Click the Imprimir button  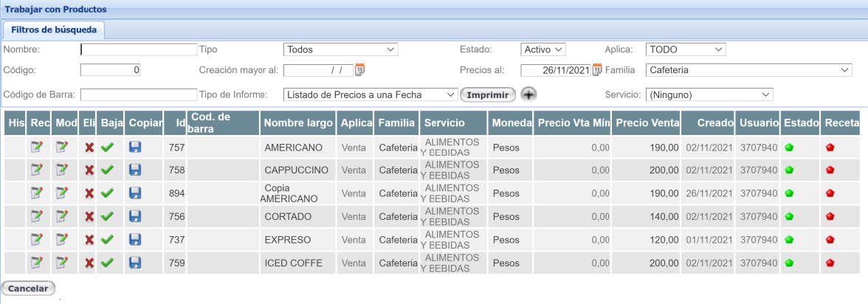[488, 94]
